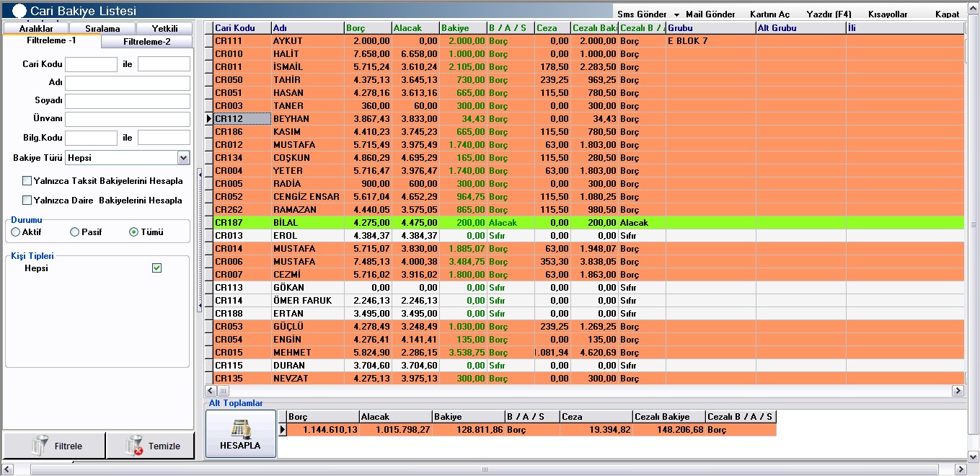The width and height of the screenshot is (980, 476).
Task: Sort by the Cari Kodu column header
Action: 242,28
